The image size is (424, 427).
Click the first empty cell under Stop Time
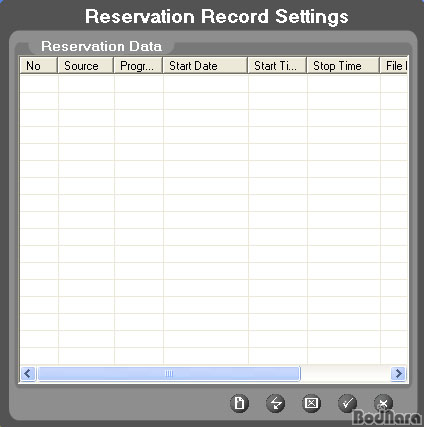pyautogui.click(x=344, y=84)
